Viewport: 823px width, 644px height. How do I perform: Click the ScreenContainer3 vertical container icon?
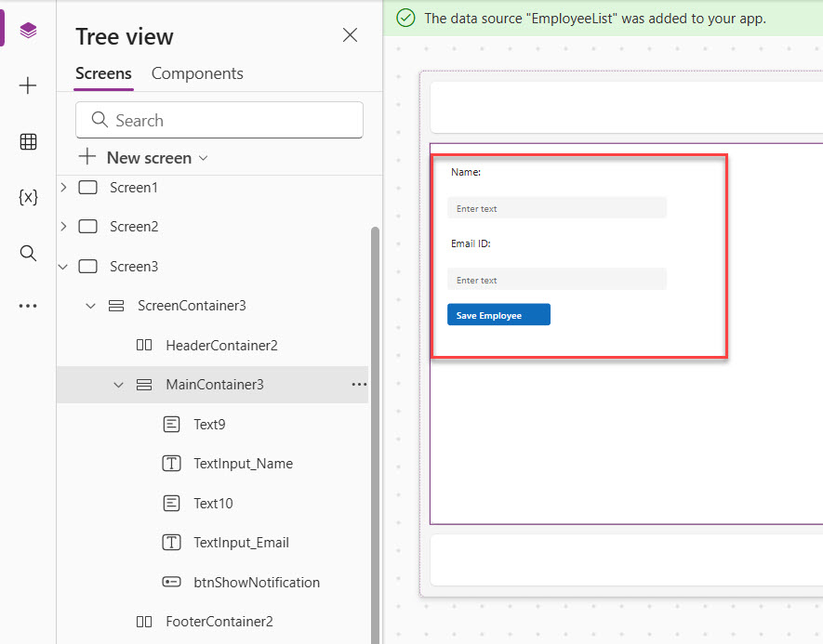click(116, 306)
